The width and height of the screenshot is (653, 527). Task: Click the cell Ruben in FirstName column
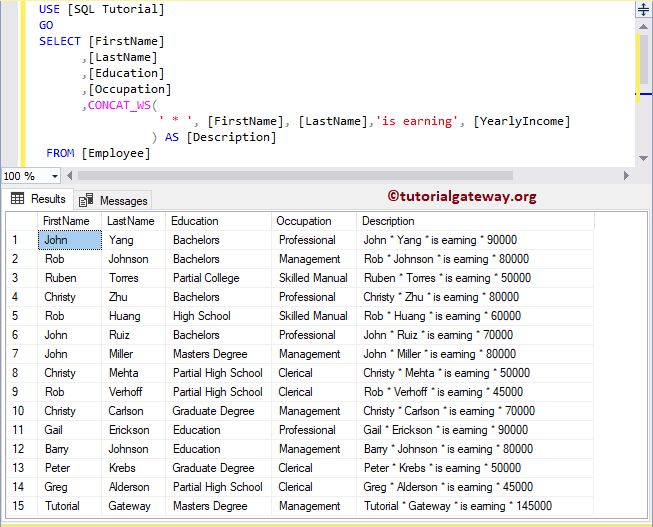pyautogui.click(x=70, y=278)
